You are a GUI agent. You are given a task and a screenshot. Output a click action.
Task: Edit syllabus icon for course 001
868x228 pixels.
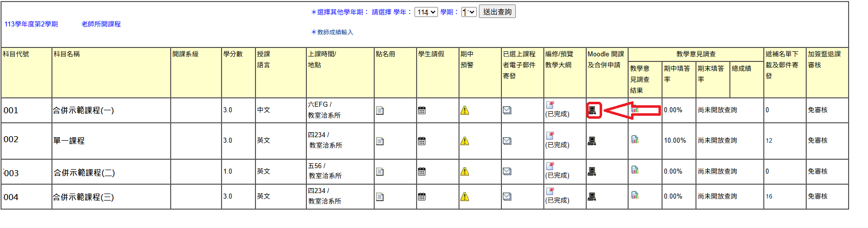(550, 105)
